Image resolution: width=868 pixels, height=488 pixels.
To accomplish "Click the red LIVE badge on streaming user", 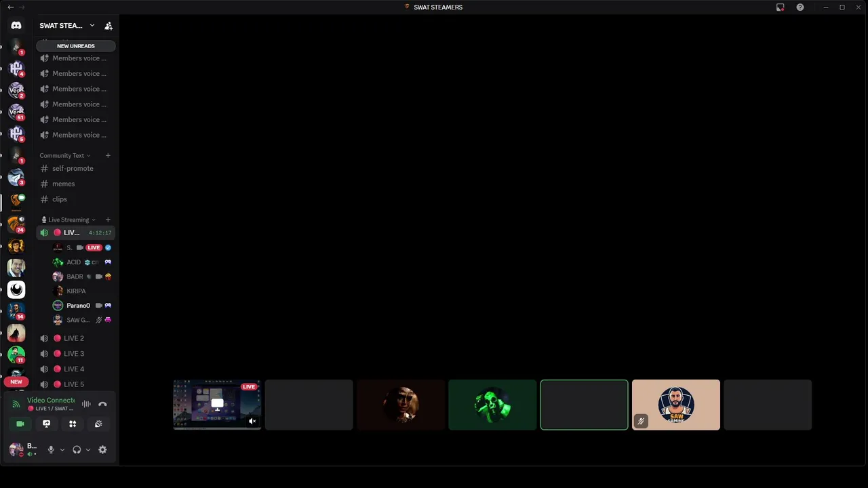I will pos(94,247).
